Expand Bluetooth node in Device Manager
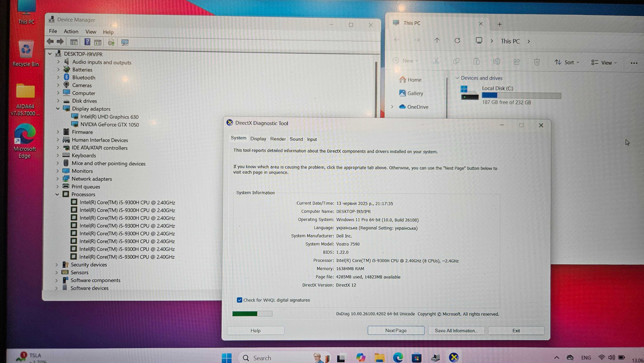Viewport: 644px width, 363px height. [x=58, y=77]
